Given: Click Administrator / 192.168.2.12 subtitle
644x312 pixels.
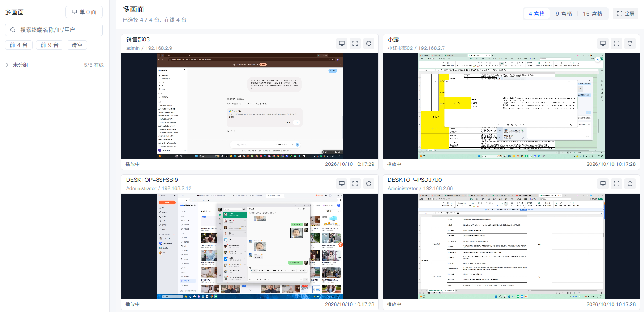Looking at the screenshot, I should click(159, 188).
